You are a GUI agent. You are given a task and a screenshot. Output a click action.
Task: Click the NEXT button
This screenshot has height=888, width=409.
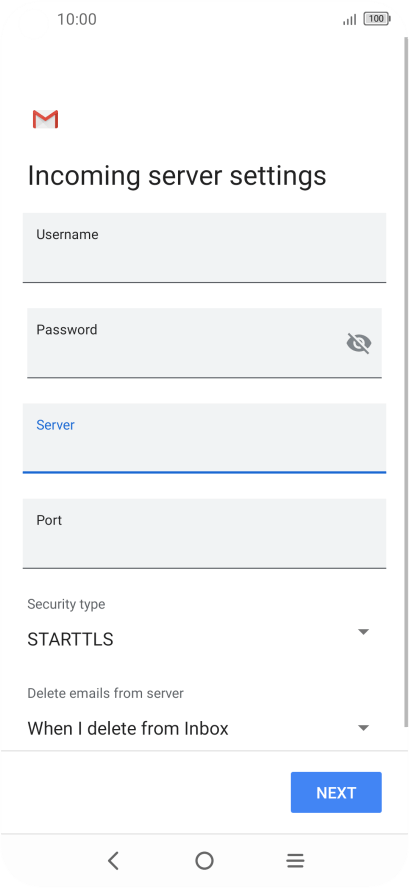click(336, 792)
